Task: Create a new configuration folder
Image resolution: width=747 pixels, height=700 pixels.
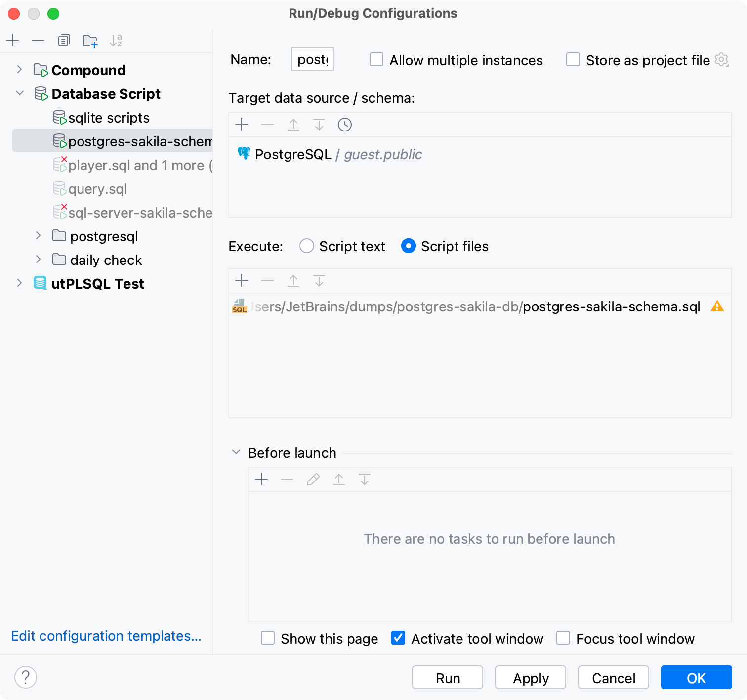Action: [90, 40]
